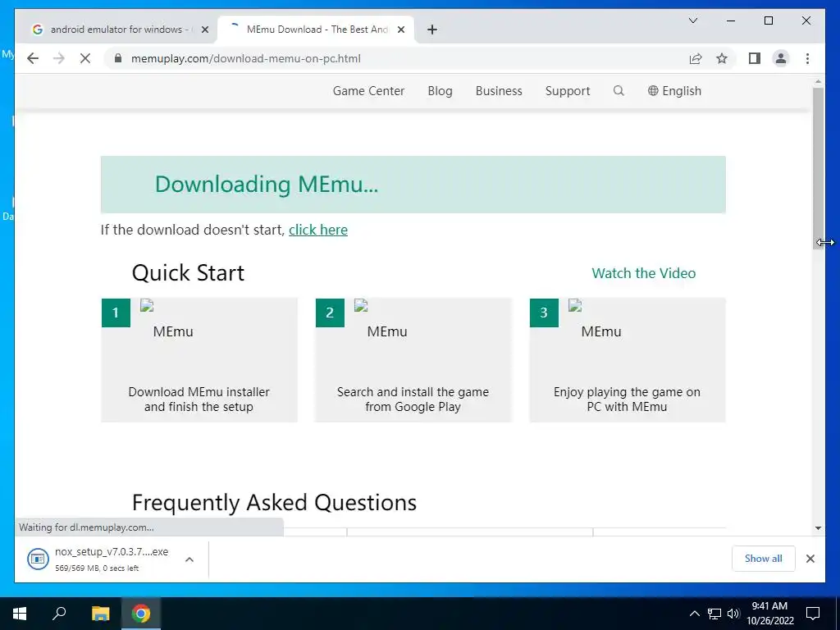Open the English language selector

[x=674, y=91]
